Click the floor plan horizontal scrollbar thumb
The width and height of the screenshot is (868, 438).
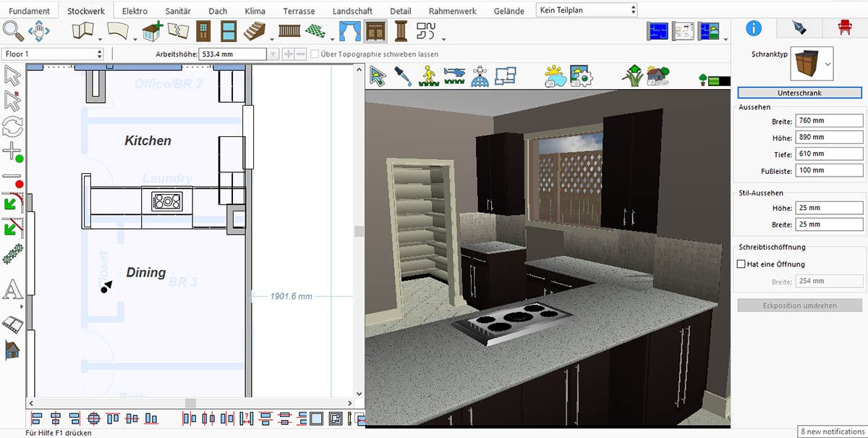click(190, 403)
